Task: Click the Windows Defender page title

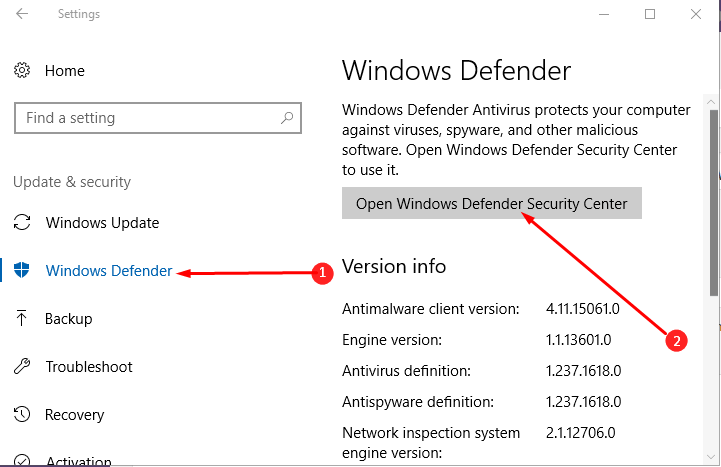Action: (457, 71)
